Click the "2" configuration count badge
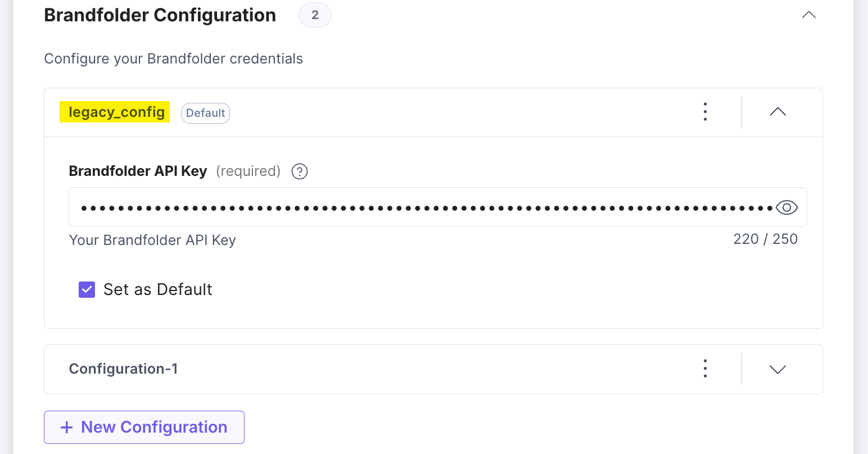 point(315,15)
